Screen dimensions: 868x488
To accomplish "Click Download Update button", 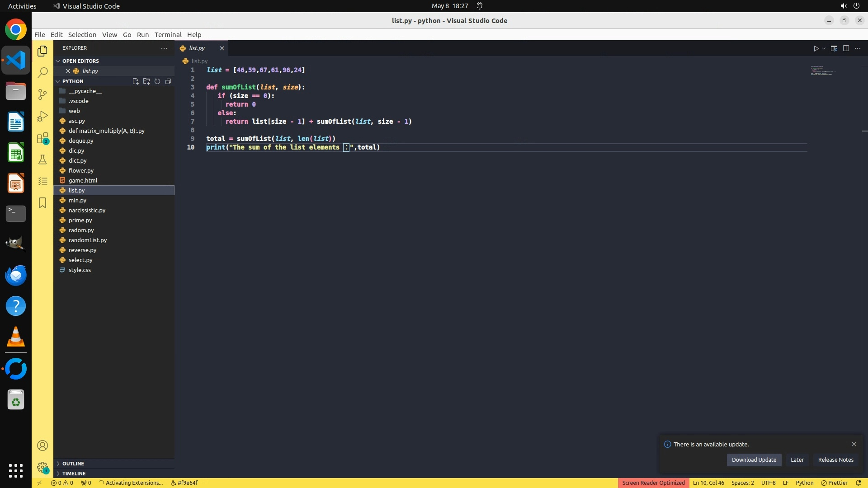I will (754, 460).
